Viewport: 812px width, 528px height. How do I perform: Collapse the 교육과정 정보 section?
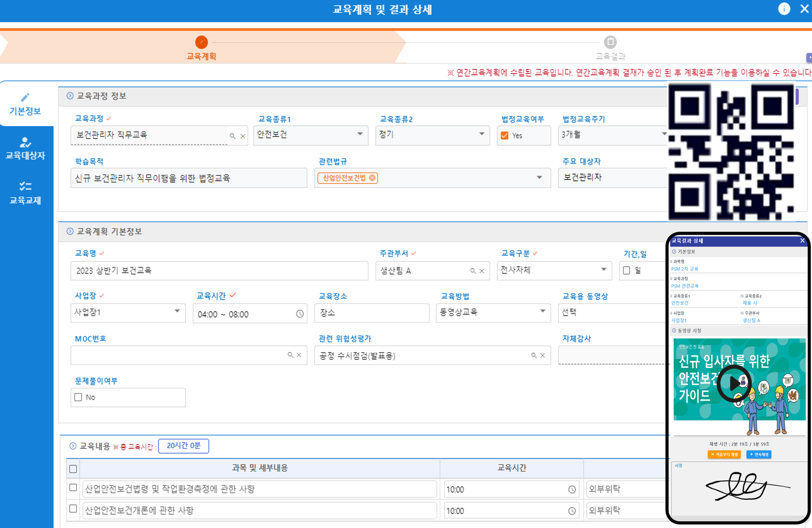pyautogui.click(x=70, y=96)
